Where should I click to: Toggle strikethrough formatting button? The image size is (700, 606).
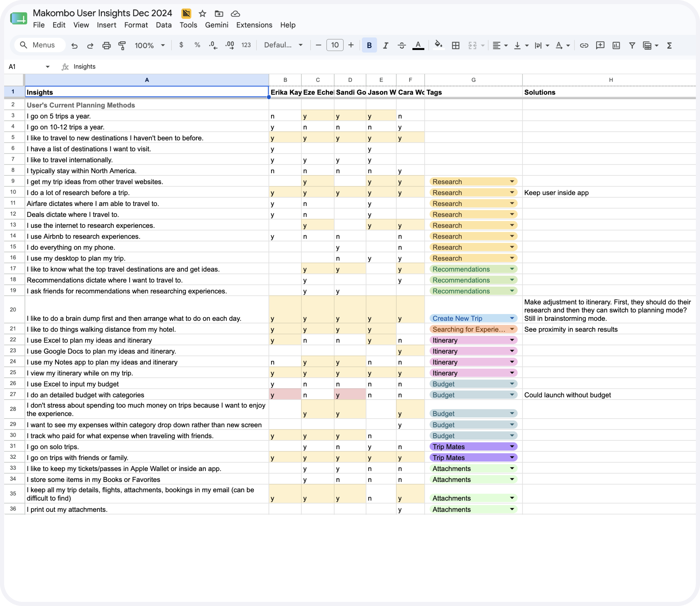tap(402, 45)
